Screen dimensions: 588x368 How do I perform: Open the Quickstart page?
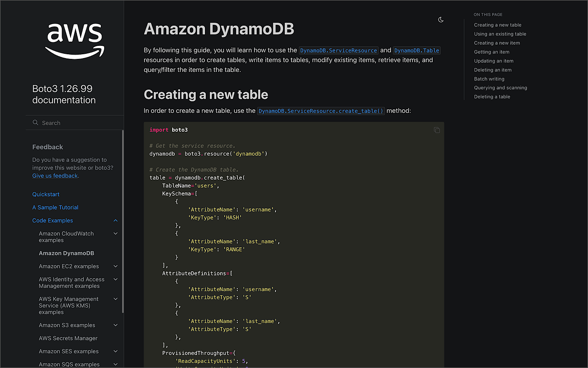point(46,194)
